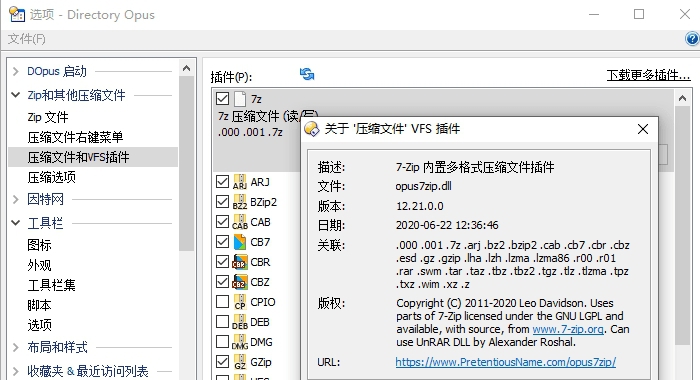
Task: Toggle the CB7 checkbox
Action: pos(222,242)
